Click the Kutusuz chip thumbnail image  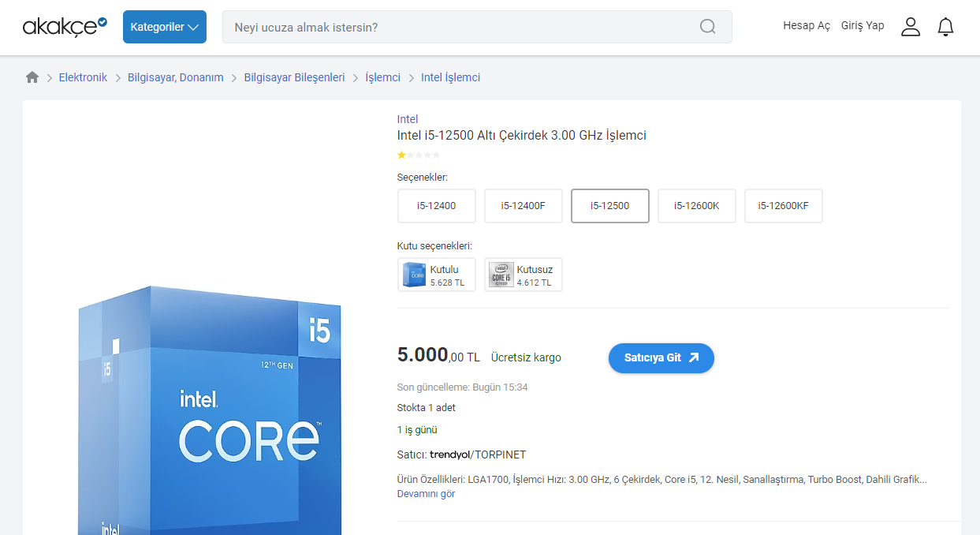(501, 275)
